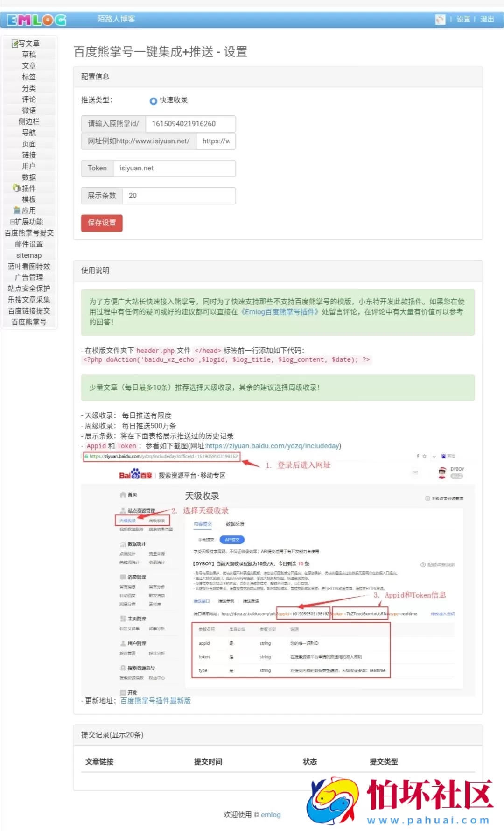Screen dimensions: 504x831
Task: Open 评论 in the sidebar
Action: click(29, 99)
